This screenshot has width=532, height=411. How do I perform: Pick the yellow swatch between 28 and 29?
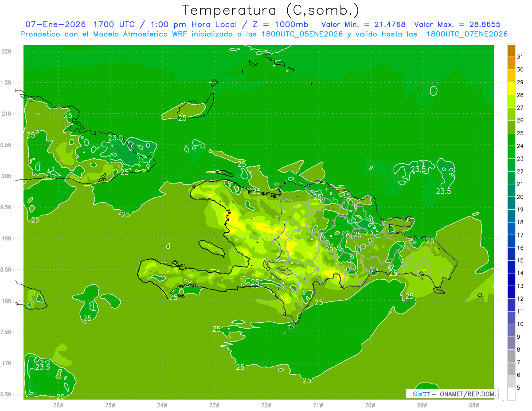[511, 89]
